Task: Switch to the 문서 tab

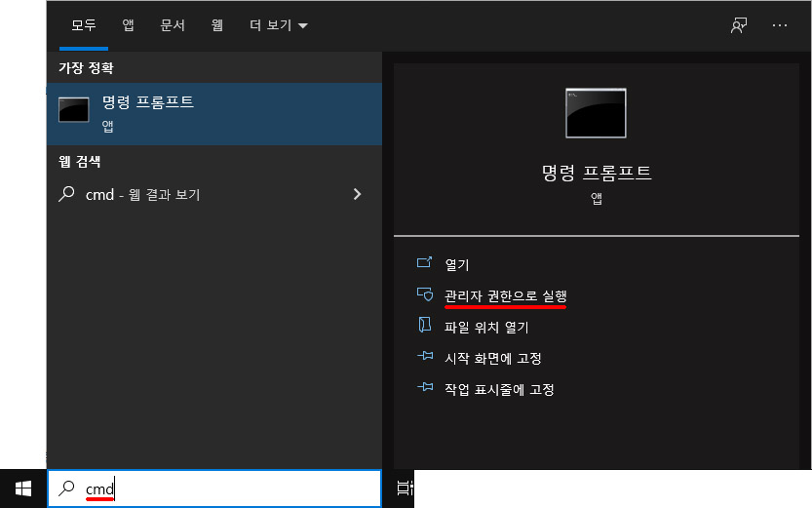Action: coord(173,24)
